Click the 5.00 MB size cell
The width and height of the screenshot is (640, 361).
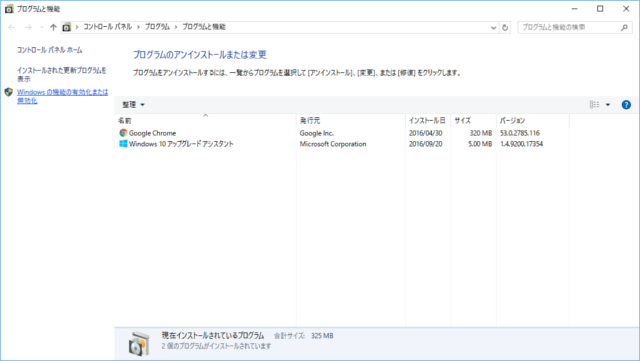pyautogui.click(x=480, y=144)
